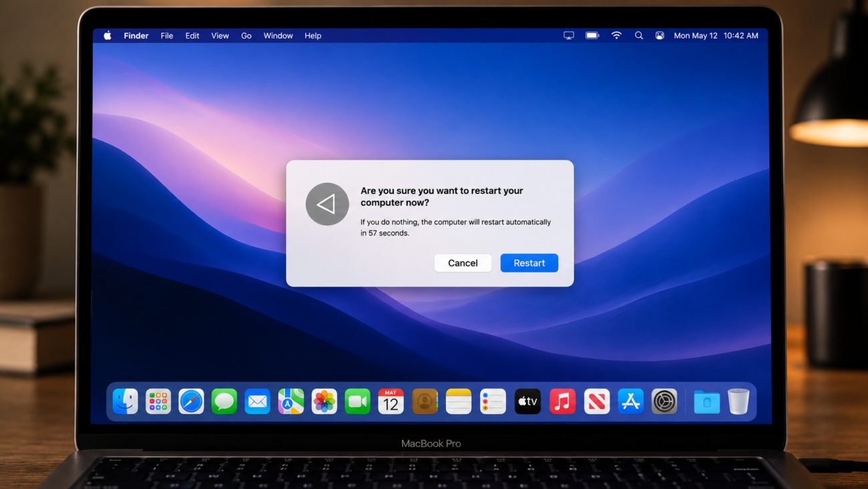Open the Wi-Fi menu bar icon
The image size is (868, 489).
(616, 35)
